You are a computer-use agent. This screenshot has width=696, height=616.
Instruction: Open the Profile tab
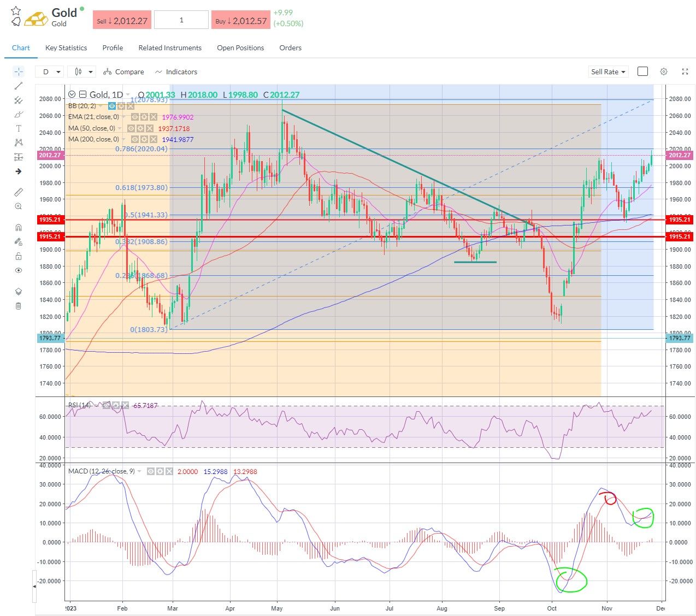113,48
